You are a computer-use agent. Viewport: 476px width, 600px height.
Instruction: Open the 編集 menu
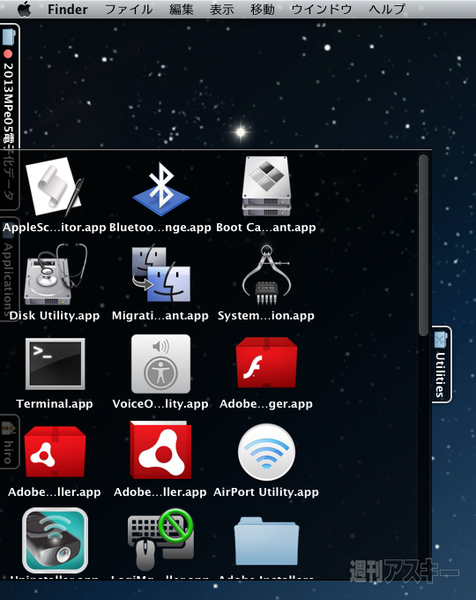click(181, 9)
